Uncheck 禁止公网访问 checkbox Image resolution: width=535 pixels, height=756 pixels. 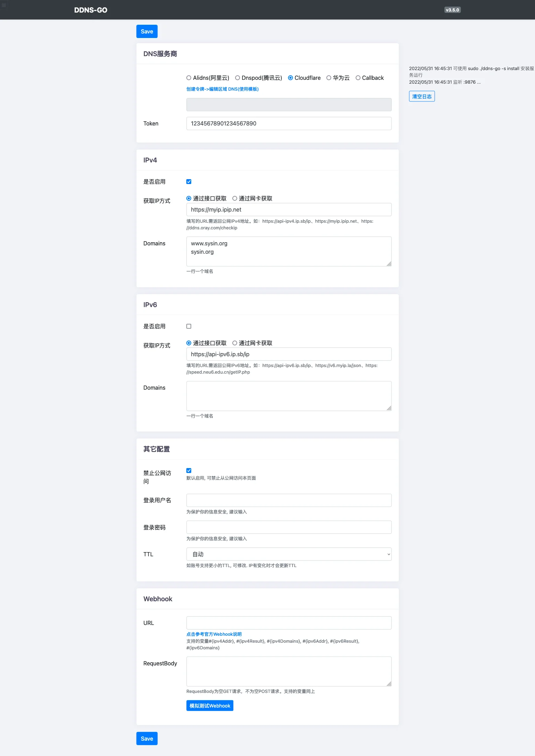tap(189, 471)
